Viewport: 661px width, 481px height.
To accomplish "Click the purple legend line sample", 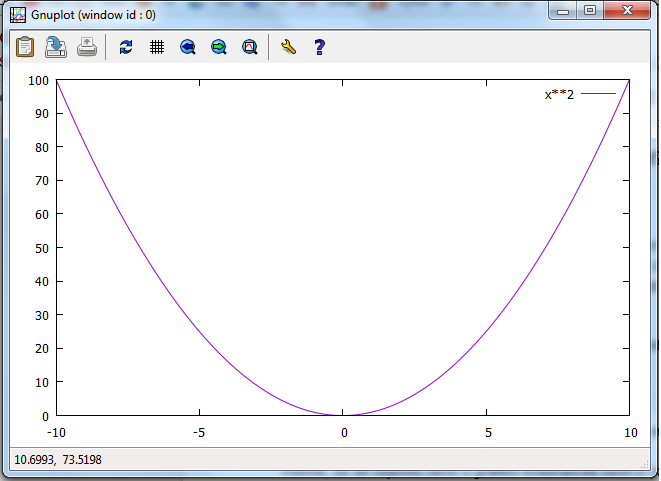I will coord(598,94).
